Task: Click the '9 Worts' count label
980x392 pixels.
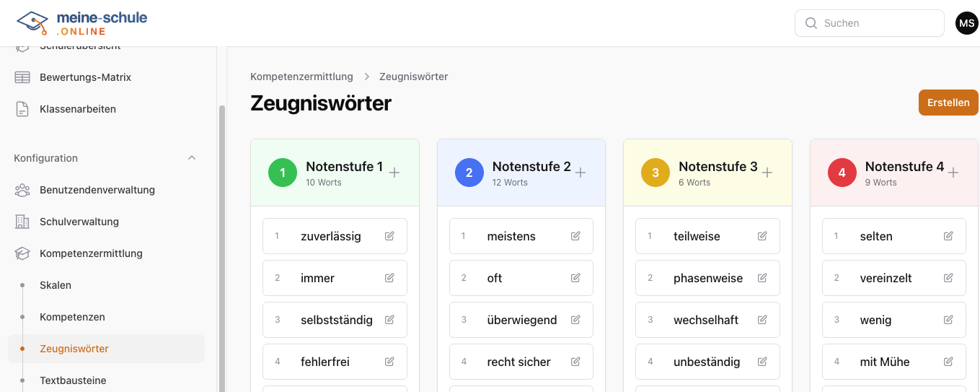Action: point(881,183)
